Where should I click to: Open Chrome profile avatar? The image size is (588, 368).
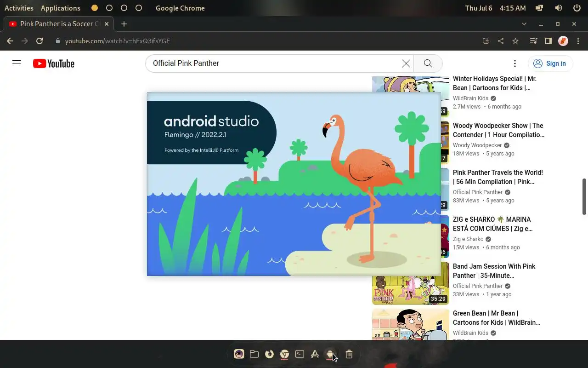(563, 41)
